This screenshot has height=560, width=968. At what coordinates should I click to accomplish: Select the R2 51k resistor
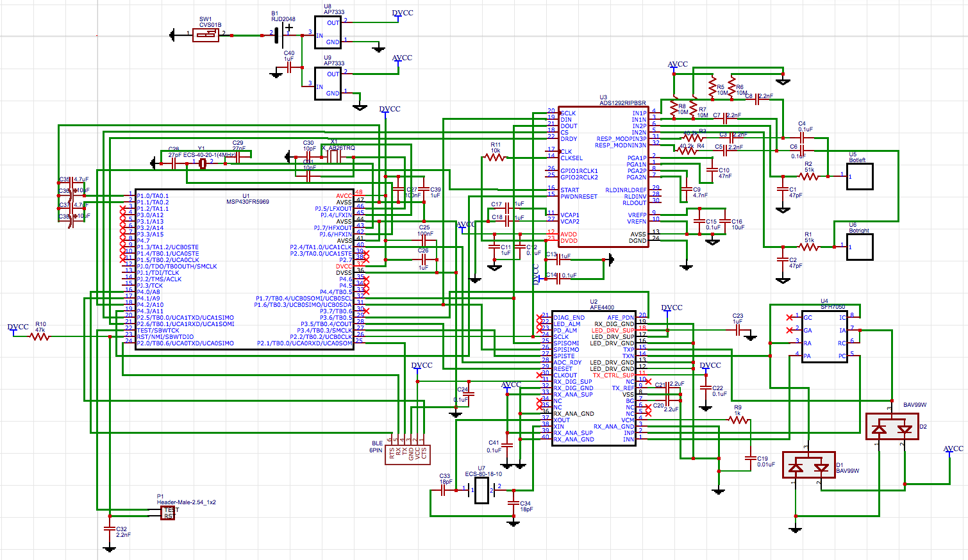coord(808,176)
